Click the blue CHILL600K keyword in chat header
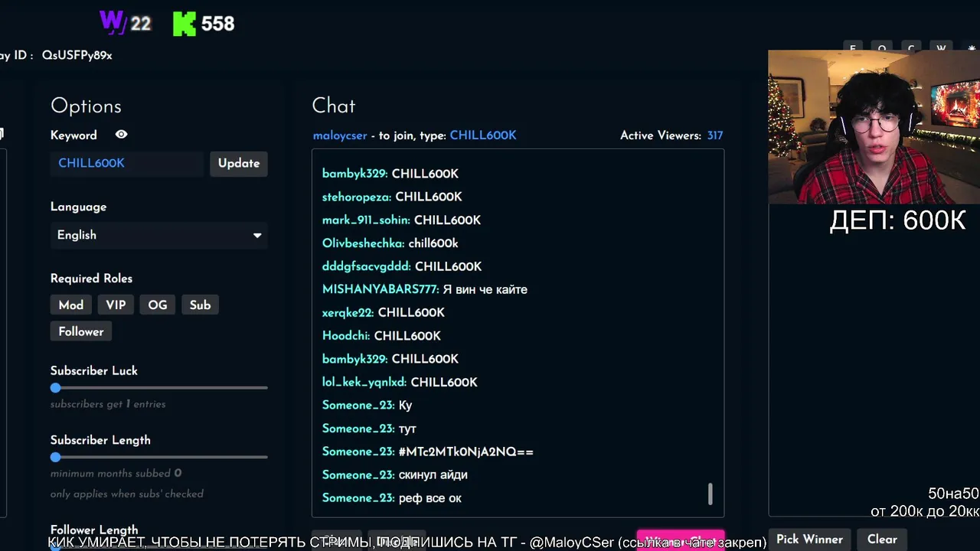The width and height of the screenshot is (980, 551). (483, 135)
